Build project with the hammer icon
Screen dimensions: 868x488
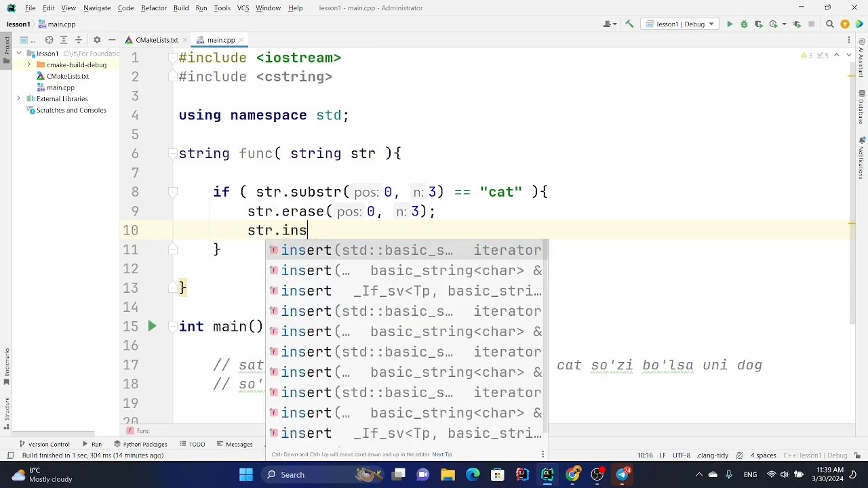point(629,24)
